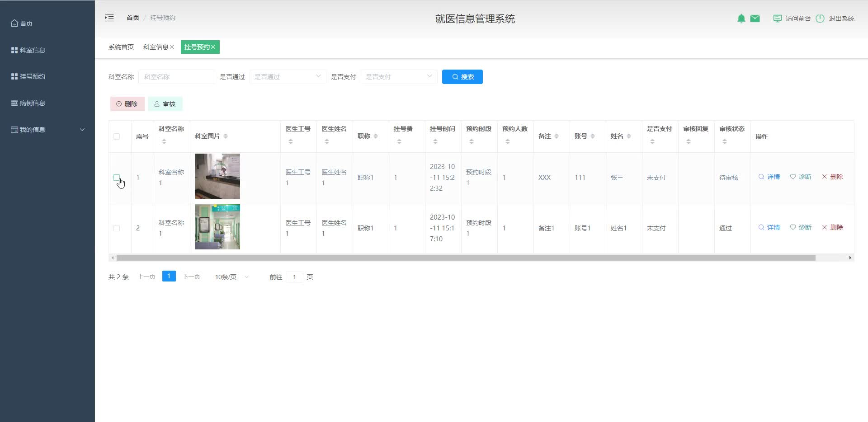Sort by 科室名称 column sort arrows
The height and width of the screenshot is (422, 868).
pos(164,142)
